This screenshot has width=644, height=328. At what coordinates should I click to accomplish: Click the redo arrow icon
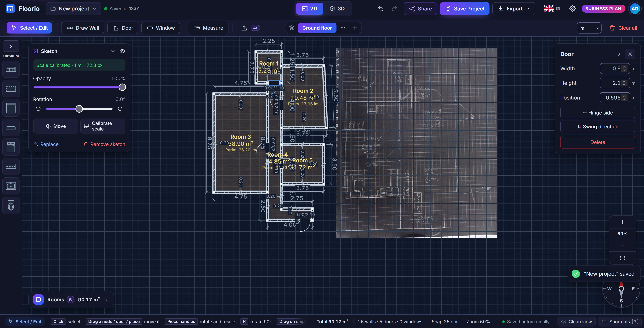coord(394,9)
